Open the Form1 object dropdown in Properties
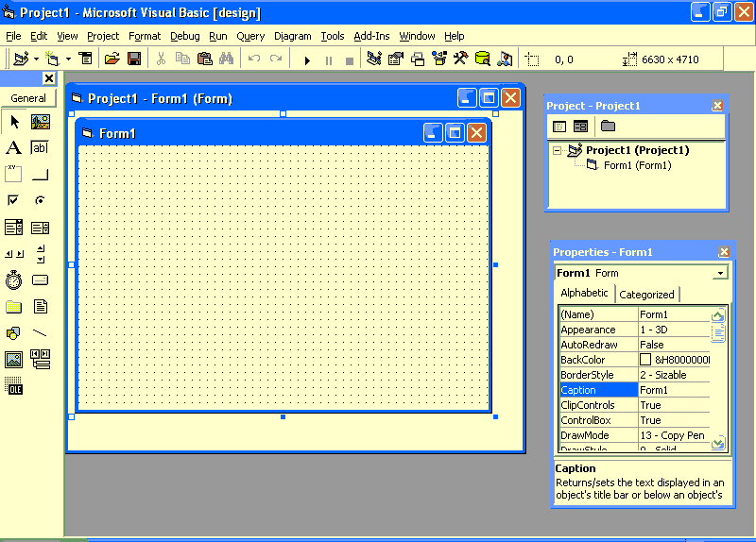The width and height of the screenshot is (756, 542). [720, 273]
